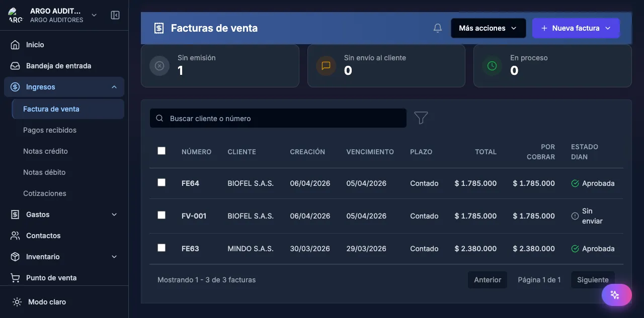
Task: Select the Inicio home icon in the sidebar
Action: coord(16,44)
